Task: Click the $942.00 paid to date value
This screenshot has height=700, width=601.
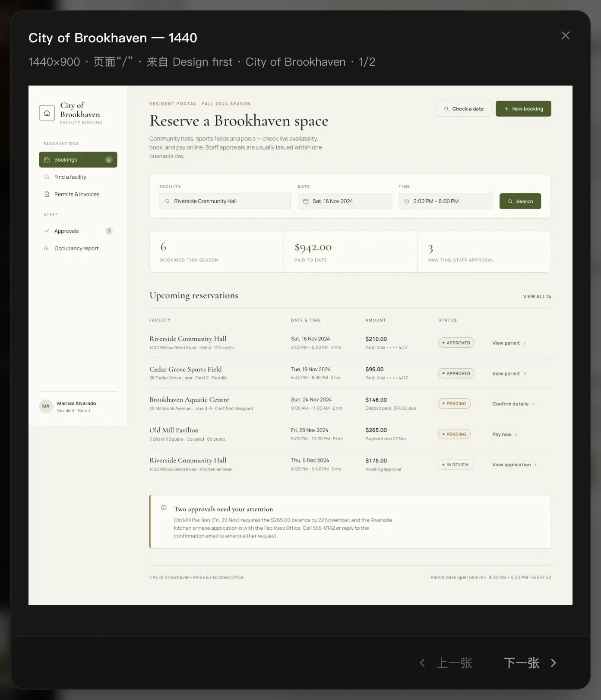Action: (x=313, y=247)
